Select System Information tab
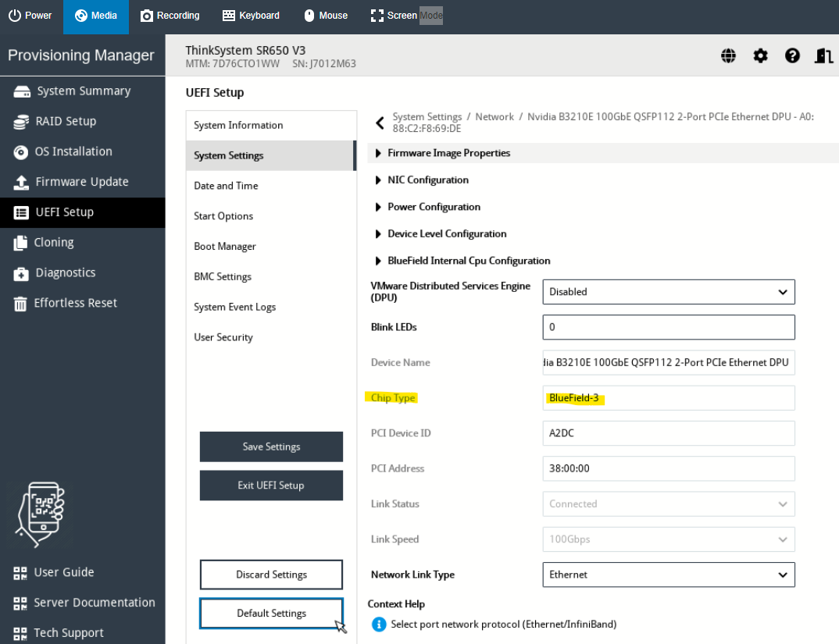The width and height of the screenshot is (839, 644). pyautogui.click(x=271, y=125)
